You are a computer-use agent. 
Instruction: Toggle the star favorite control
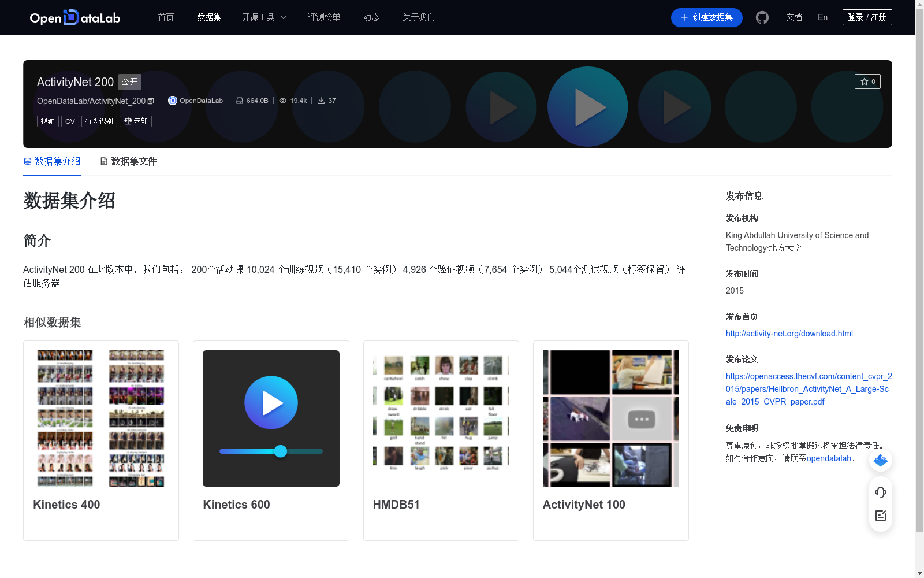coord(867,81)
